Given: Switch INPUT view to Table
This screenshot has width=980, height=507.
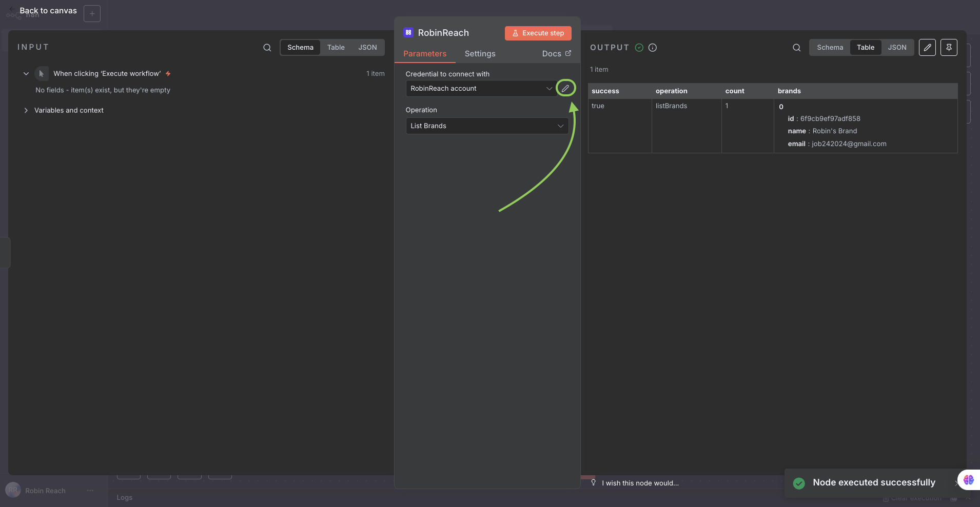Looking at the screenshot, I should click(336, 48).
